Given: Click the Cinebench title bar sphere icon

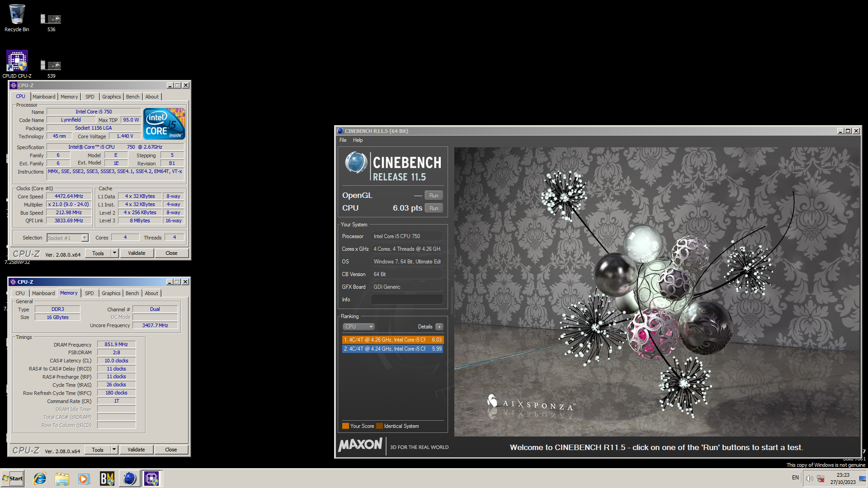Looking at the screenshot, I should point(340,131).
